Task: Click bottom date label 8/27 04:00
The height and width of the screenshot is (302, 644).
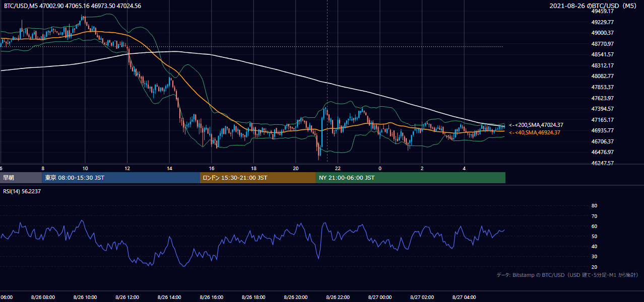Action: [x=464, y=297]
